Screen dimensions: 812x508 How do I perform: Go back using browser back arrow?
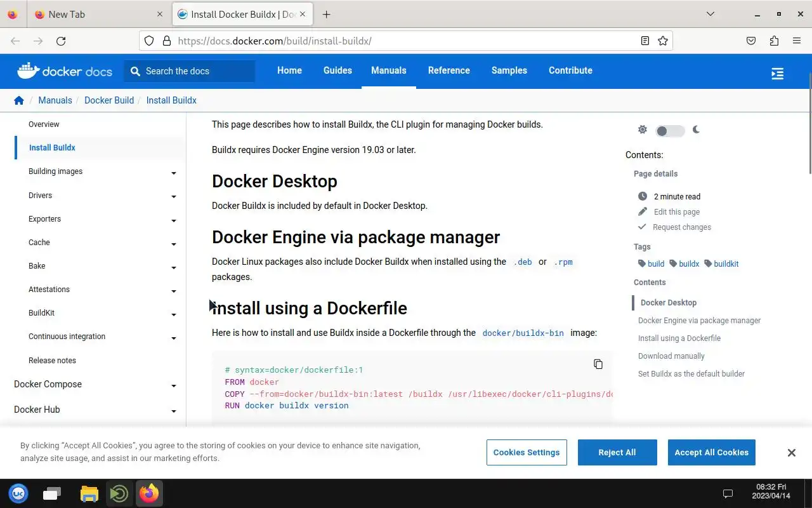pos(15,41)
